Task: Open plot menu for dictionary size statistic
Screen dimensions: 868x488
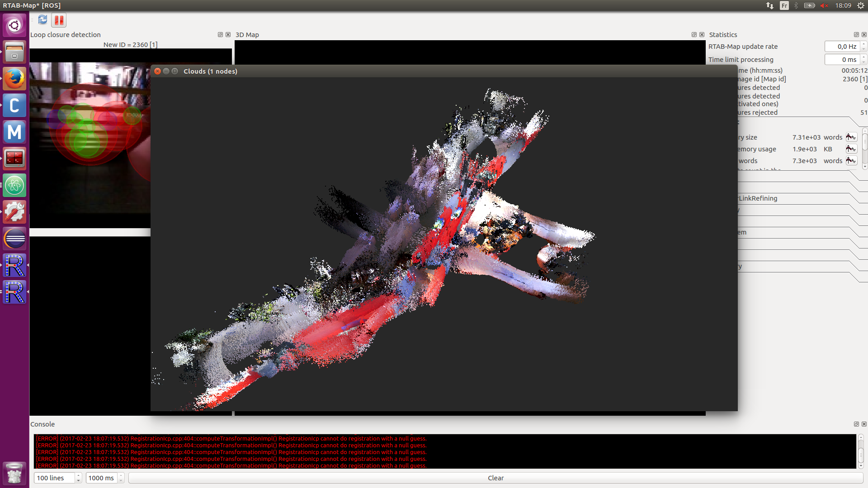Action: pyautogui.click(x=851, y=137)
